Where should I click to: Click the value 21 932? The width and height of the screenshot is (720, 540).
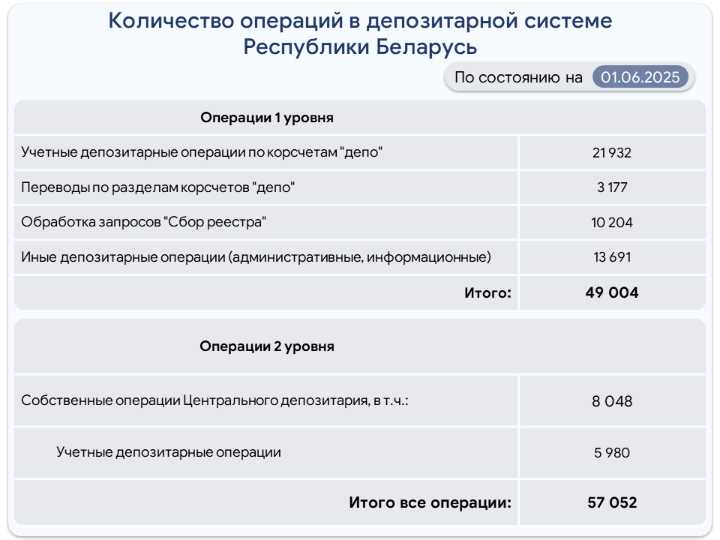pos(612,152)
